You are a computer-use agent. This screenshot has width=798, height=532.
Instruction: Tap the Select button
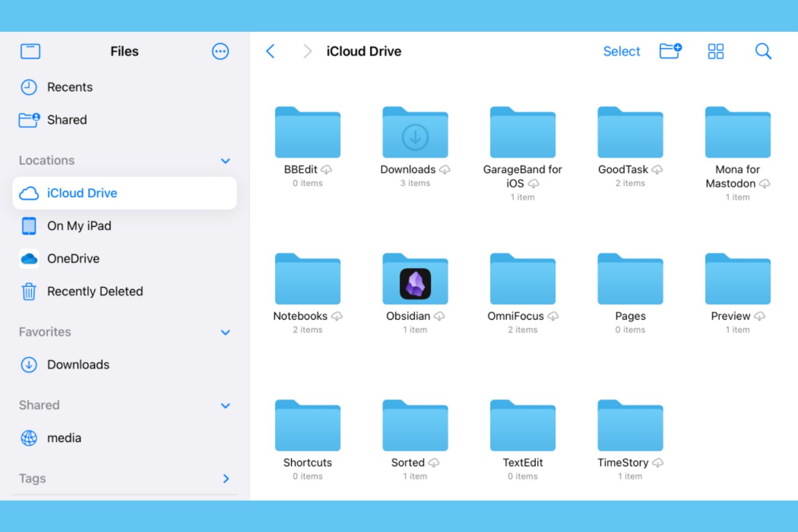click(621, 51)
